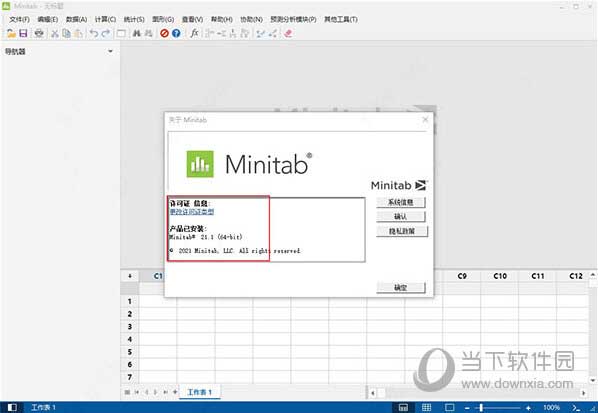Jump to first worksheet tab arrow

pos(137,392)
